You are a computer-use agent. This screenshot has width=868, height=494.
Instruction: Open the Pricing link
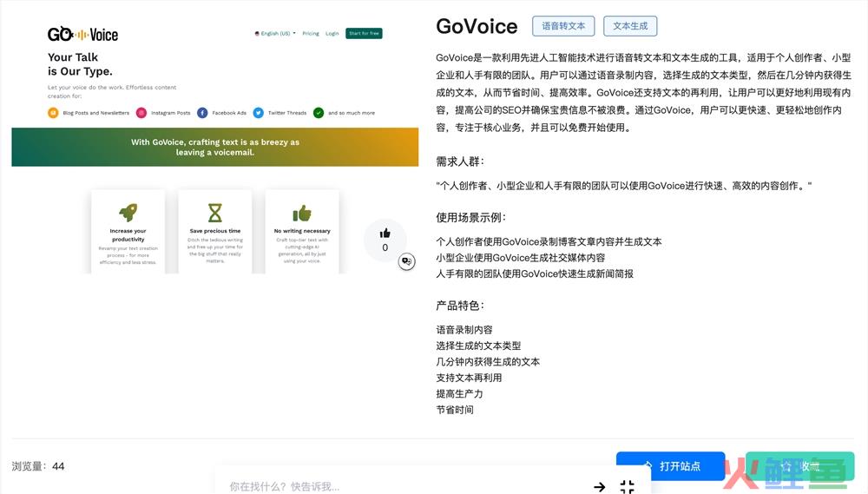(x=311, y=33)
